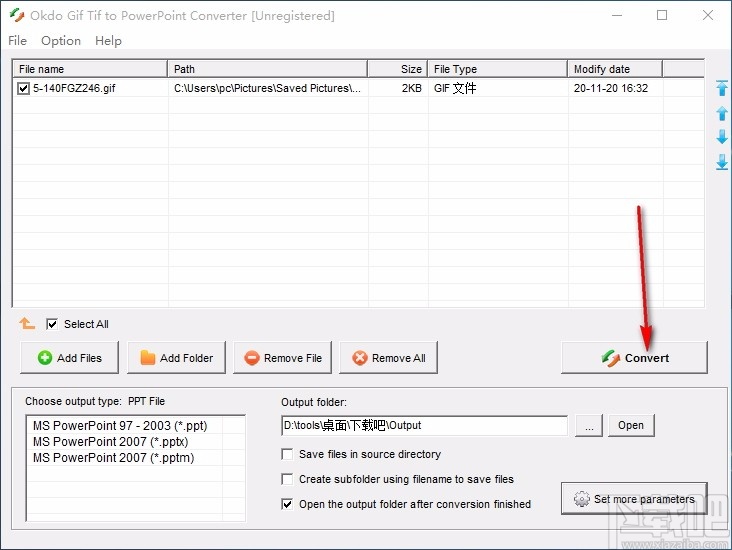Click the Open output folder button
Image resolution: width=732 pixels, height=550 pixels.
tap(631, 425)
